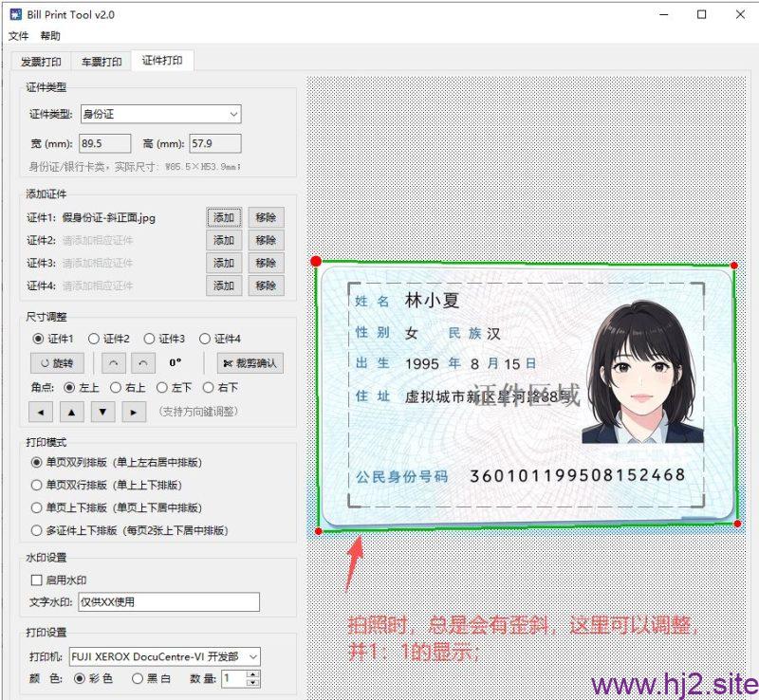Click the 0° rotation angle value
The height and width of the screenshot is (700, 759).
click(x=176, y=362)
